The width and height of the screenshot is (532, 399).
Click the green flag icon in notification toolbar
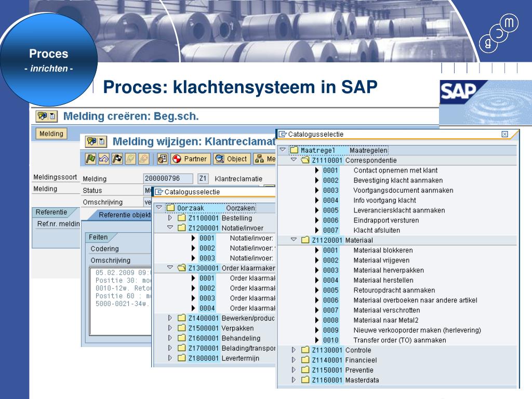(90, 158)
